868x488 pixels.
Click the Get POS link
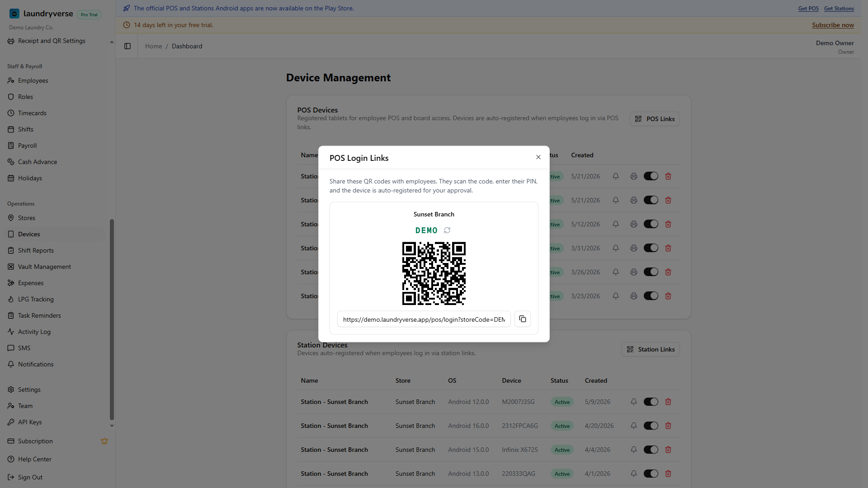[x=808, y=8]
